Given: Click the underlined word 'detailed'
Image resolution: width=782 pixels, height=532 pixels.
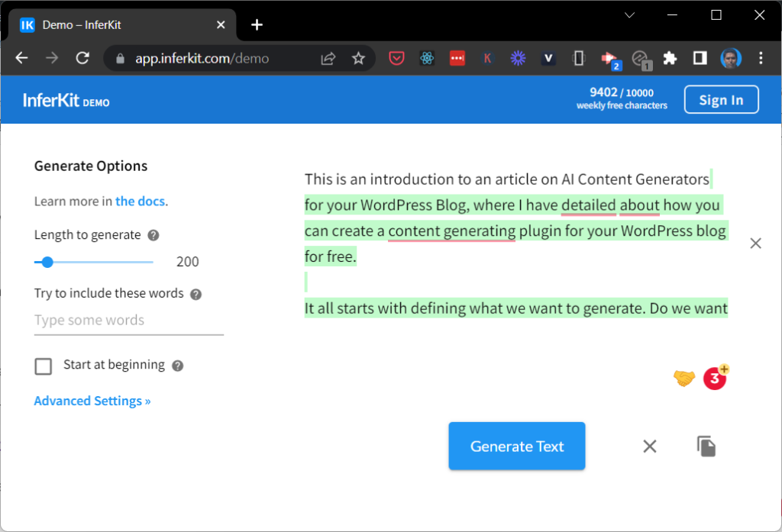Looking at the screenshot, I should pyautogui.click(x=589, y=205).
